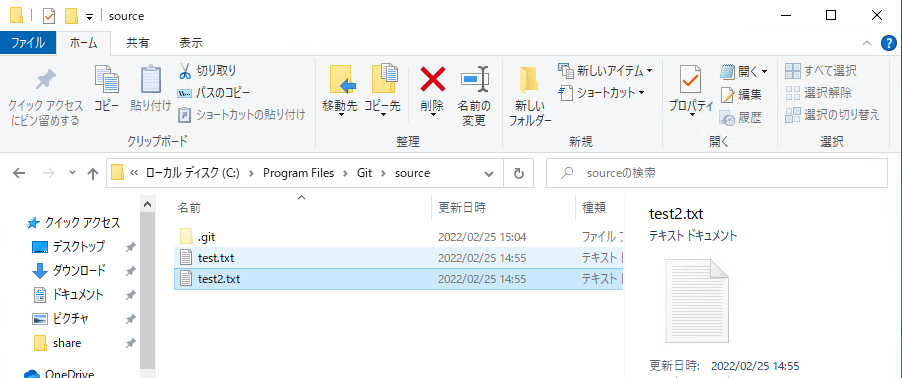Viewport: 902px width, 378px height.
Task: Click preview pane test2.txt thumbnail
Action: (697, 300)
